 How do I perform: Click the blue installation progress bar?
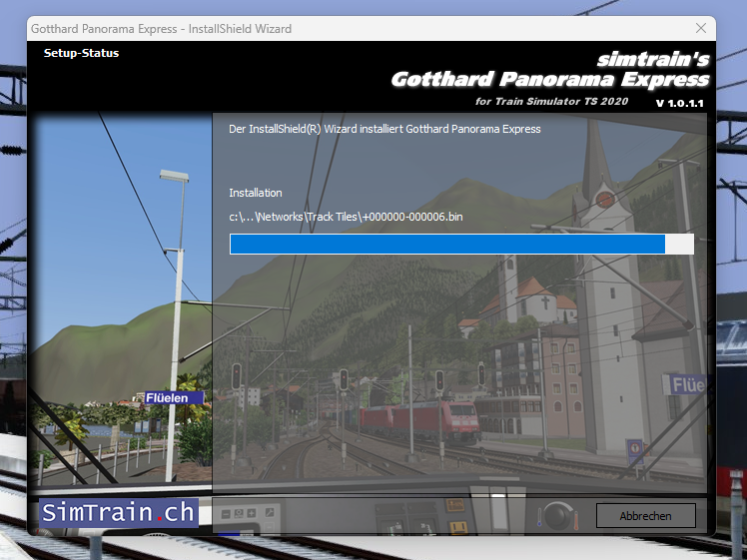(447, 244)
